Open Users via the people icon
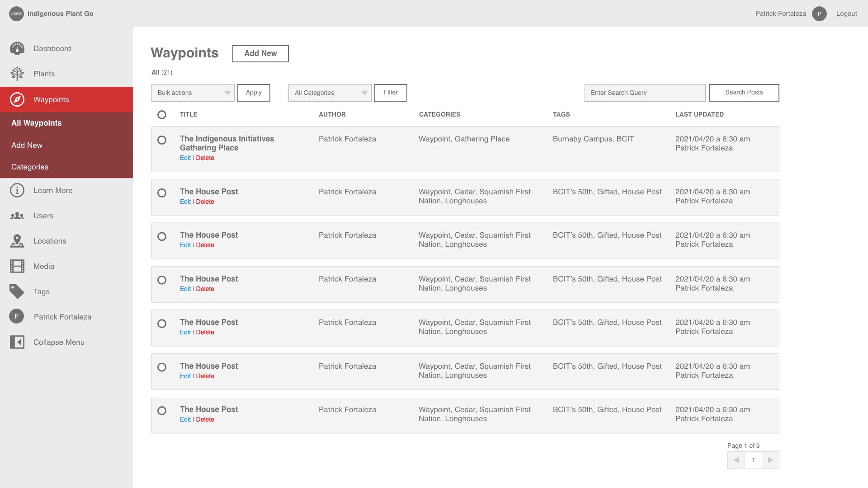 17,216
